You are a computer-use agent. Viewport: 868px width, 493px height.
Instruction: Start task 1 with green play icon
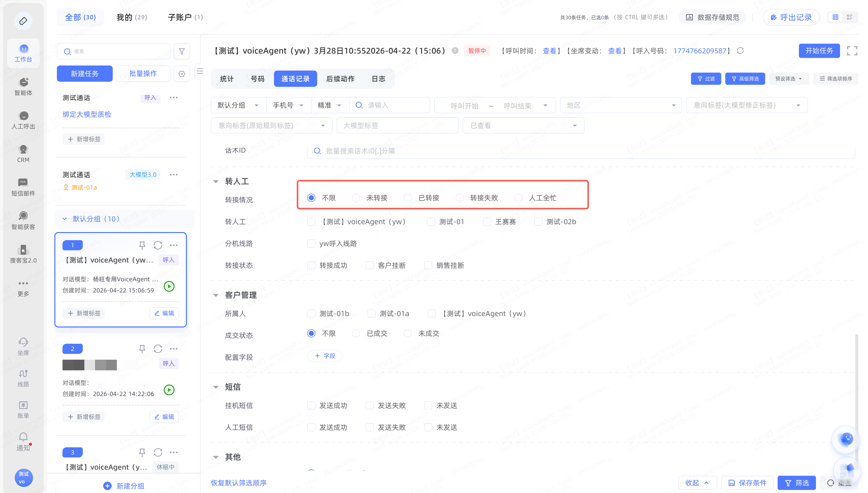[169, 286]
